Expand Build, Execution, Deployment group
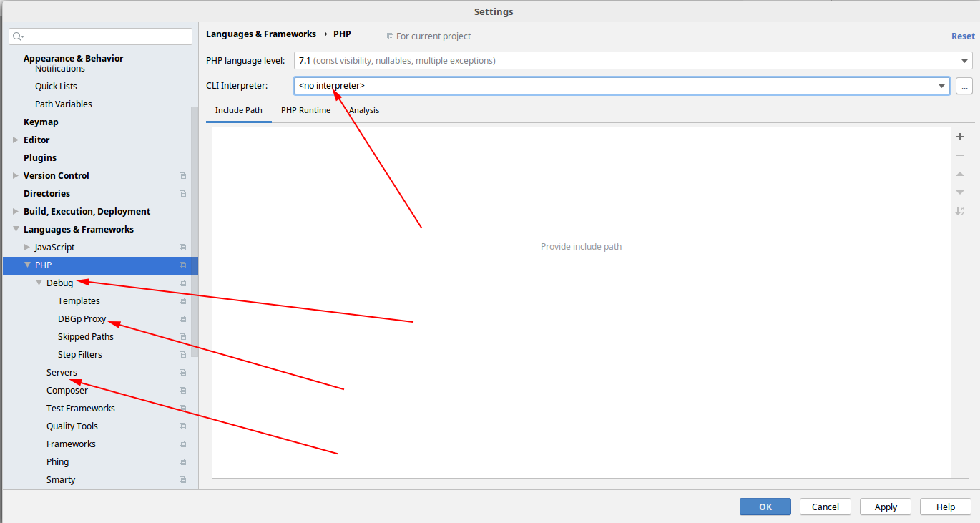Screen dimensions: 980x523 pos(16,212)
